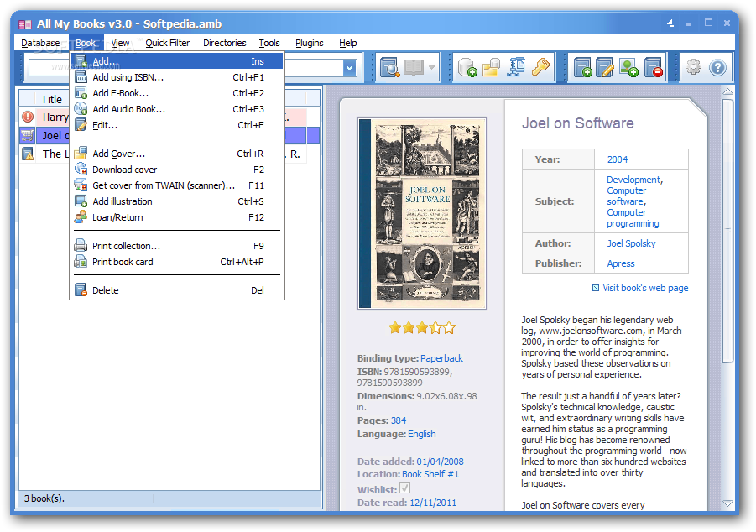Image resolution: width=756 pixels, height=532 pixels.
Task: Click the Computer programming subject link
Action: tap(633, 217)
